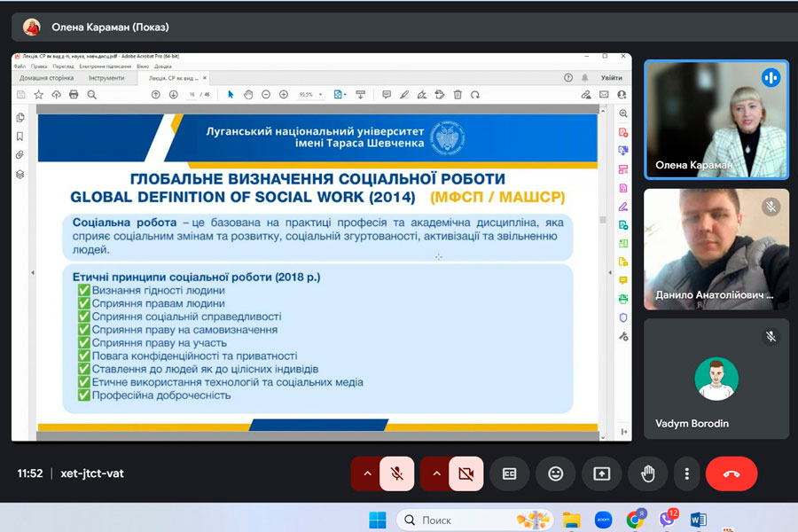Open the emoji reactions button
The height and width of the screenshot is (532, 798).
coord(556,474)
